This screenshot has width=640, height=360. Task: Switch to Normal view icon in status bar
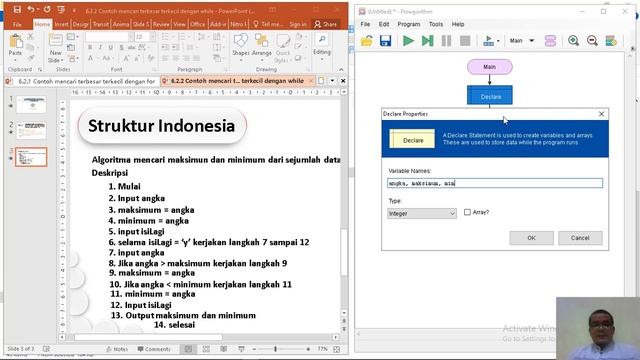[x=188, y=349]
